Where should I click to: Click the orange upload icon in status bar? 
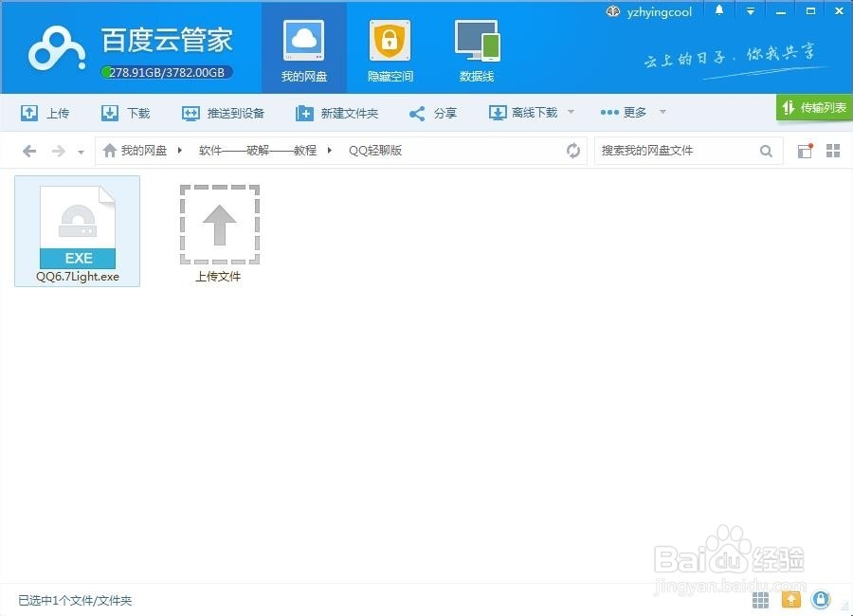click(791, 600)
